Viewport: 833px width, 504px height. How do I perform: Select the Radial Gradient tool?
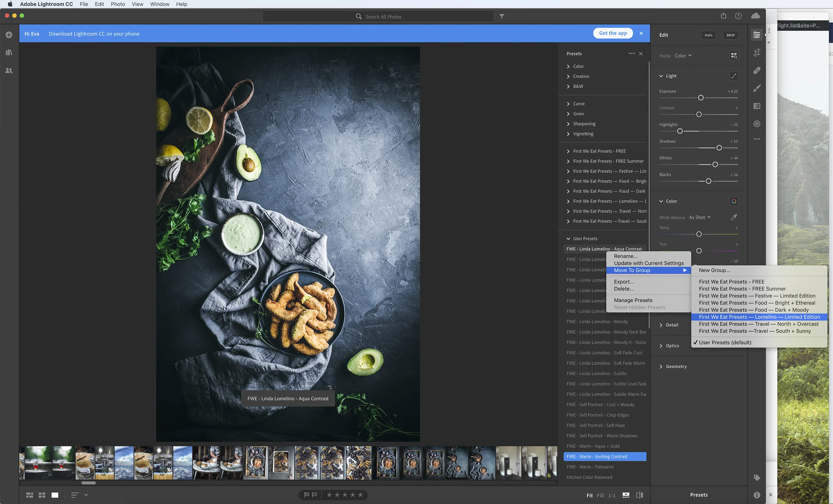pyautogui.click(x=757, y=124)
